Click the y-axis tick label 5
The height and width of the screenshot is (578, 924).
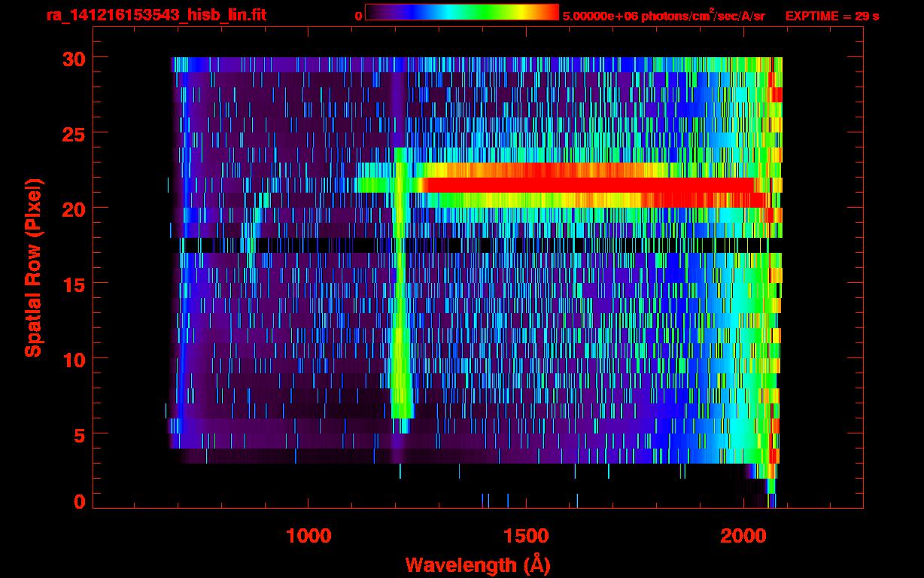(78, 434)
